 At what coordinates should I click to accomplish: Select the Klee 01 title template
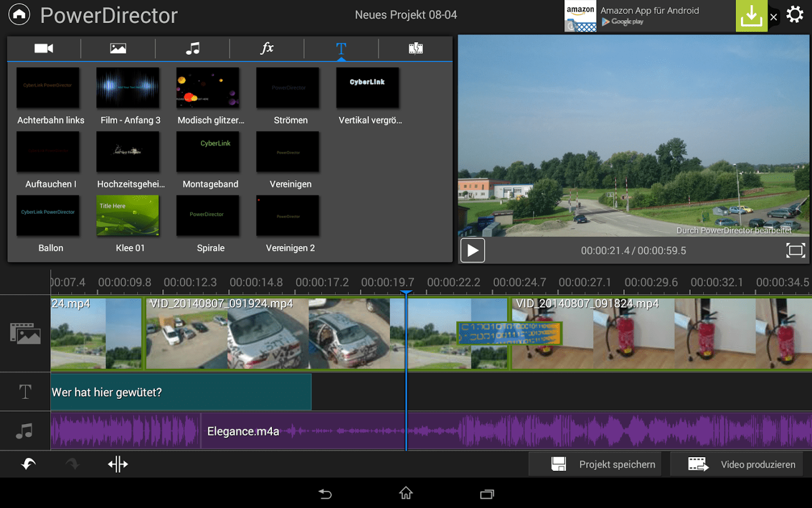tap(128, 216)
